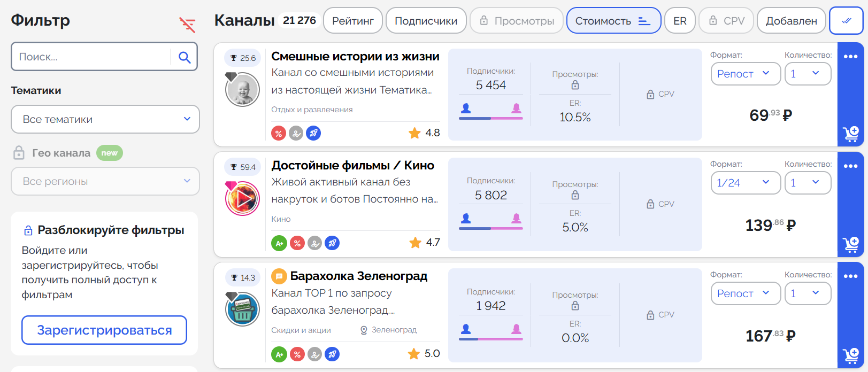This screenshot has width=868, height=372.
Task: Open three-dot menu for Барахолка Зеленоград
Action: pyautogui.click(x=850, y=276)
